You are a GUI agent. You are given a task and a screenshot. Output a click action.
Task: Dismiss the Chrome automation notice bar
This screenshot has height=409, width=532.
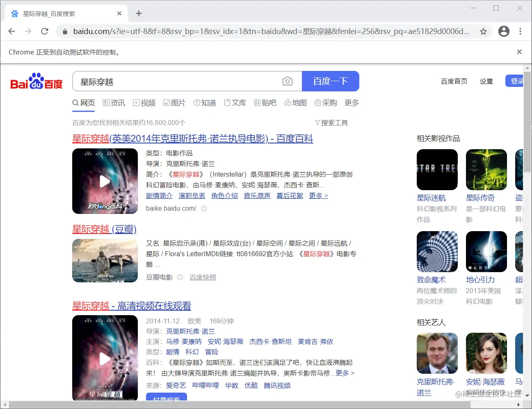pos(519,52)
